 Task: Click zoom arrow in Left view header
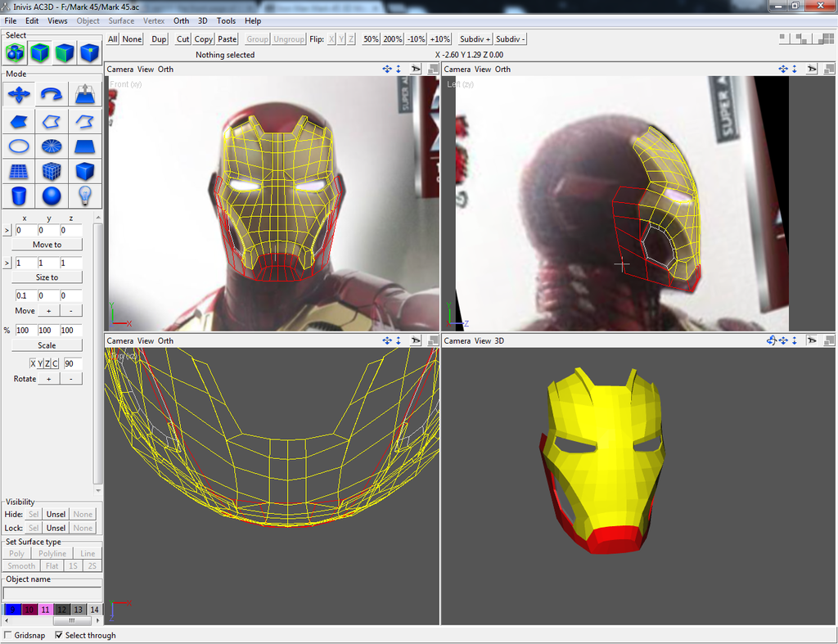794,69
